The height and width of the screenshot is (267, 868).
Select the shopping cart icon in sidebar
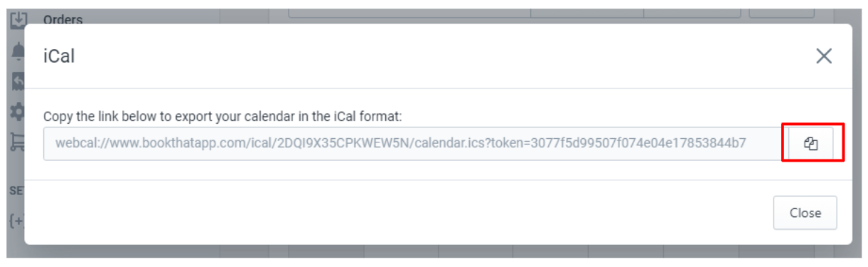click(18, 142)
